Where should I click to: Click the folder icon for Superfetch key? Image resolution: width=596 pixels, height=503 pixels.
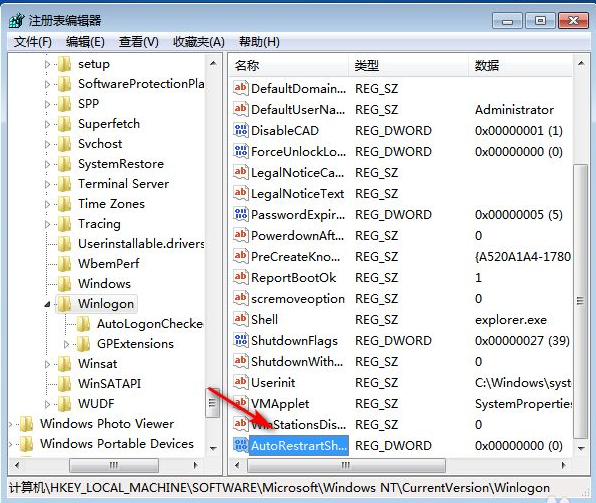tap(65, 124)
